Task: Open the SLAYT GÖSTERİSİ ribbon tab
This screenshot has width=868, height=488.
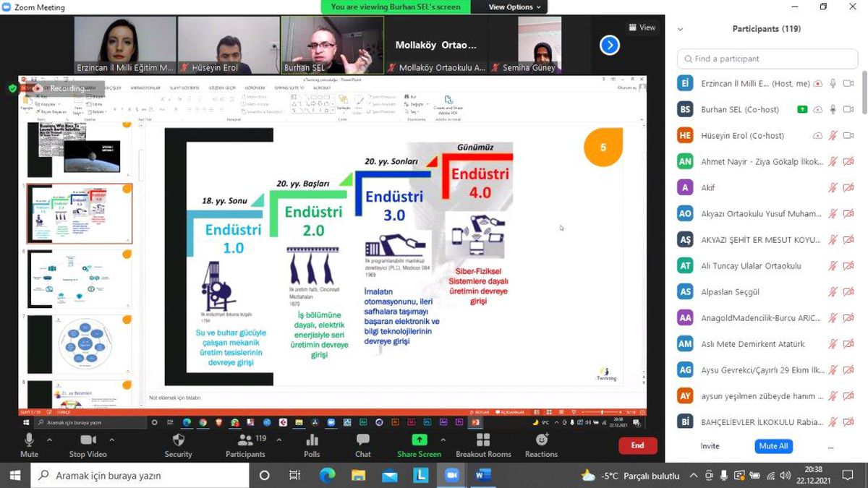Action: coord(185,87)
